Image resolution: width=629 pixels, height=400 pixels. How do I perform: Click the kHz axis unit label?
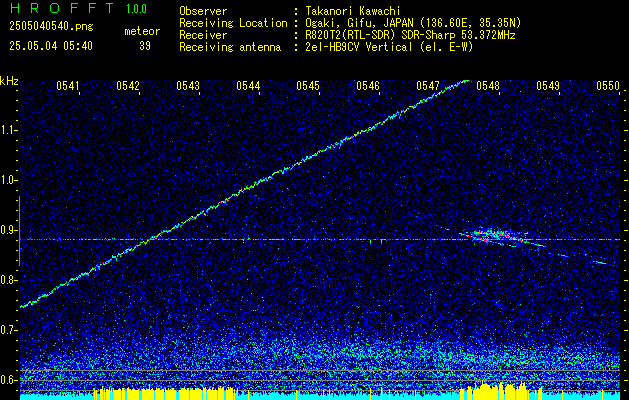click(9, 81)
